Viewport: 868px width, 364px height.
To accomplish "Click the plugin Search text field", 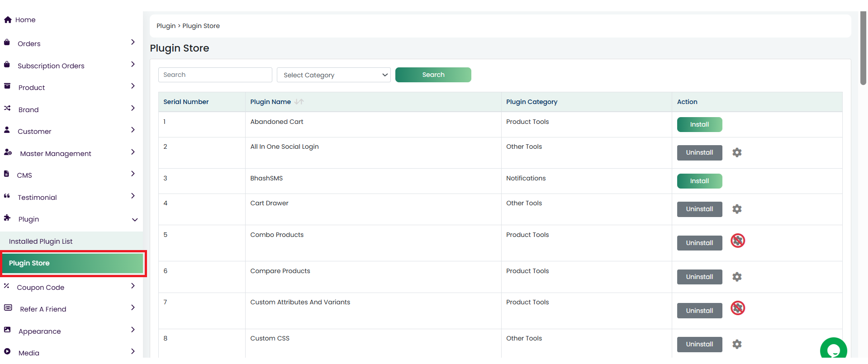I will pyautogui.click(x=215, y=75).
